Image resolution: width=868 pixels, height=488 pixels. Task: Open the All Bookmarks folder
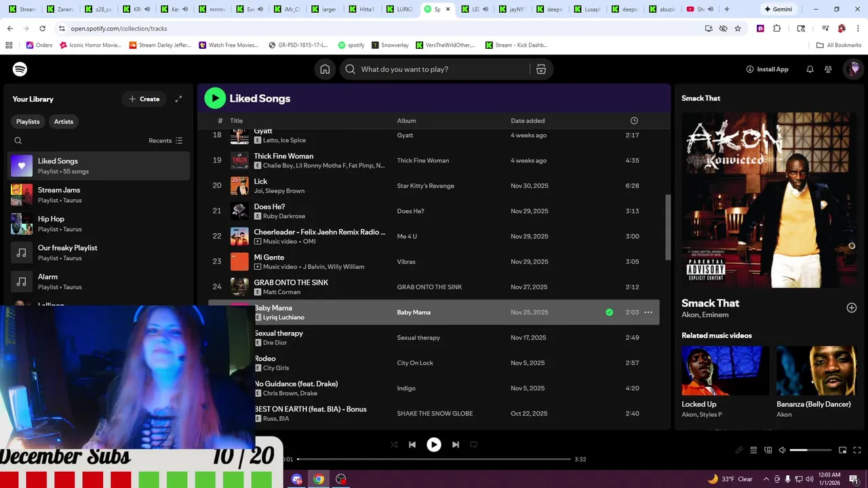(x=839, y=45)
